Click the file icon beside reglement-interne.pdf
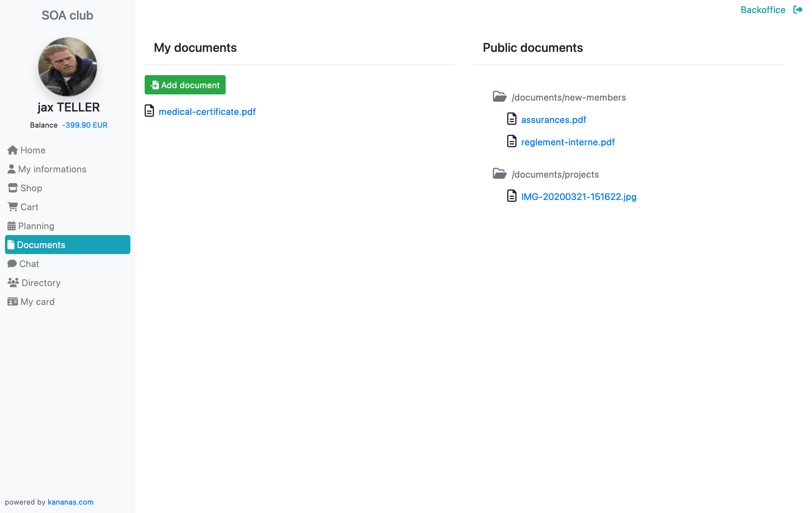This screenshot has width=812, height=513. [x=512, y=141]
